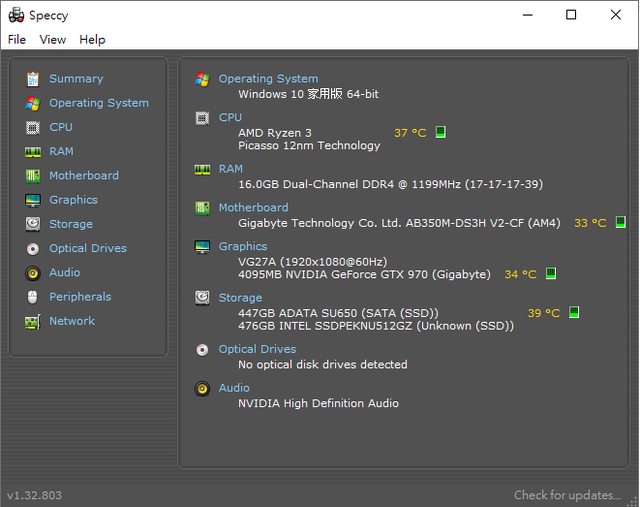Open the View menu
Screen dimensions: 640x507
[x=52, y=40]
